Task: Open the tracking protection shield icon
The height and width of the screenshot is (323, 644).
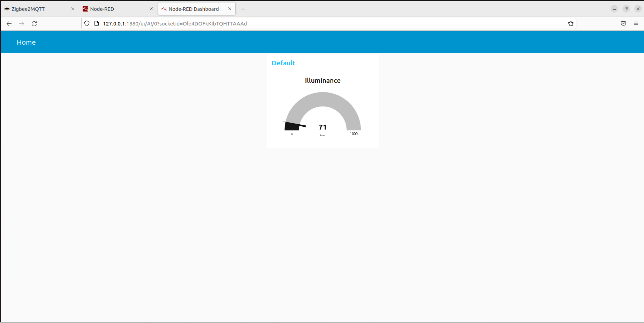Action: click(87, 23)
